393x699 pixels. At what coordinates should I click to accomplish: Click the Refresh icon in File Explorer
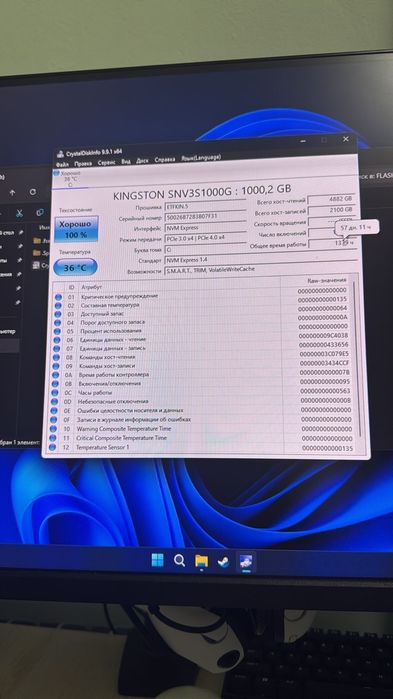33,192
